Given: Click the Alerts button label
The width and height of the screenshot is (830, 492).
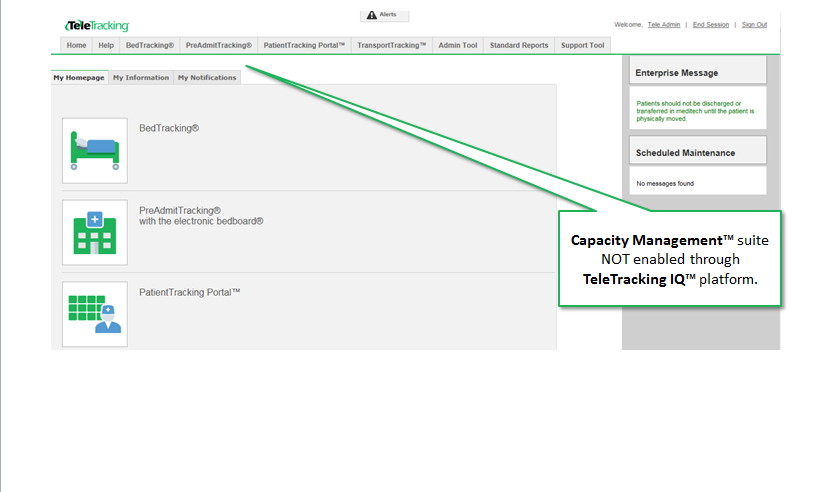Looking at the screenshot, I should tap(388, 14).
